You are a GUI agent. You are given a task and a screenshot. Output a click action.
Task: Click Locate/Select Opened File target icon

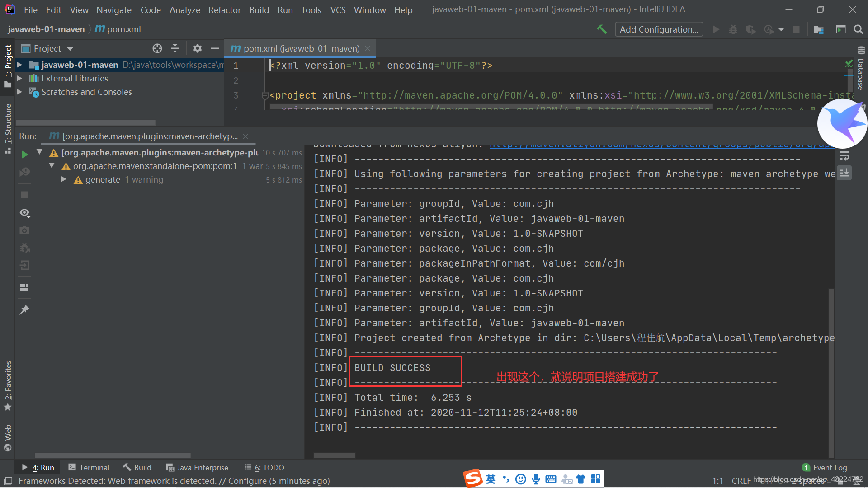coord(157,48)
